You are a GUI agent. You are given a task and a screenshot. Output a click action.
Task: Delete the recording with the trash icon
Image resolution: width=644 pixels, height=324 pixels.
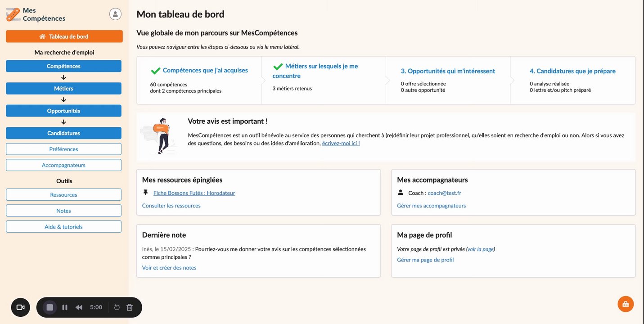click(x=130, y=307)
